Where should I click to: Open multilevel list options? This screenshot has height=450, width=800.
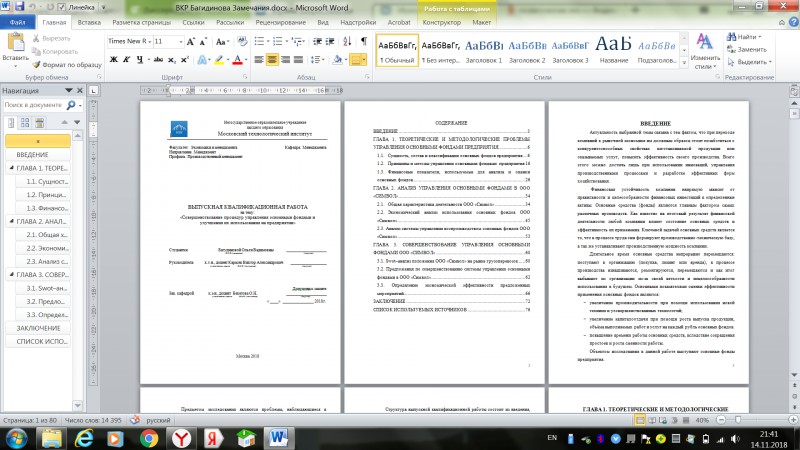[297, 41]
